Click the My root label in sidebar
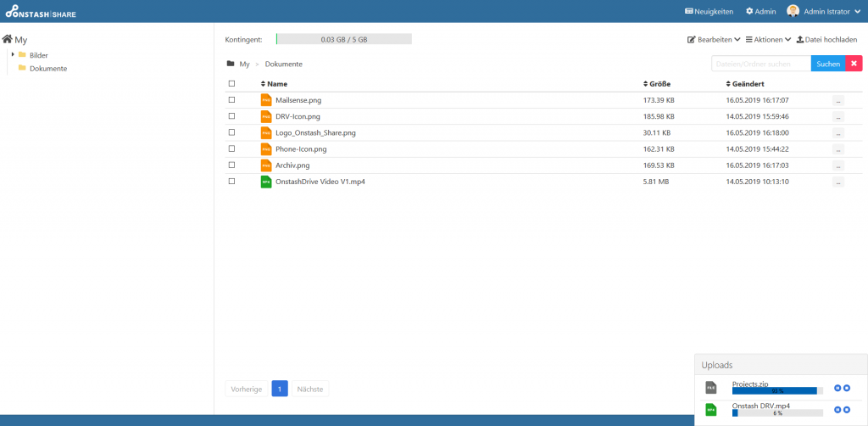The image size is (868, 426). tap(21, 40)
